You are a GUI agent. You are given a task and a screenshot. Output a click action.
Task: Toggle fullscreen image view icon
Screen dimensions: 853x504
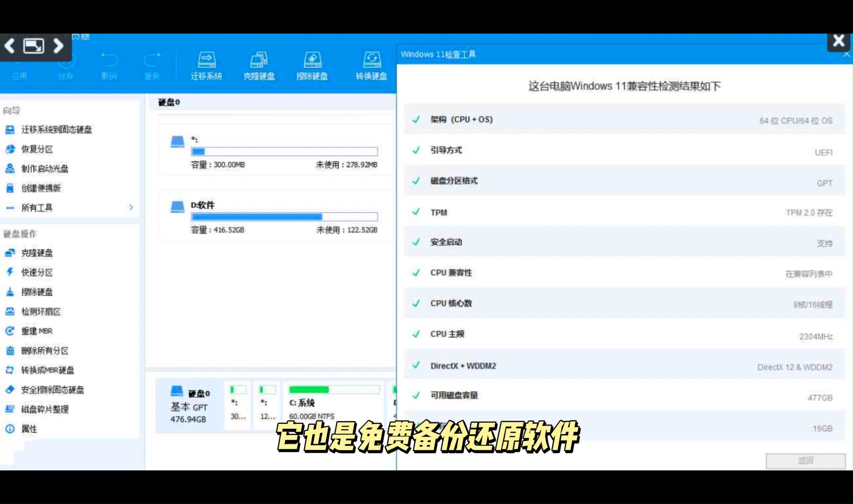tap(34, 46)
